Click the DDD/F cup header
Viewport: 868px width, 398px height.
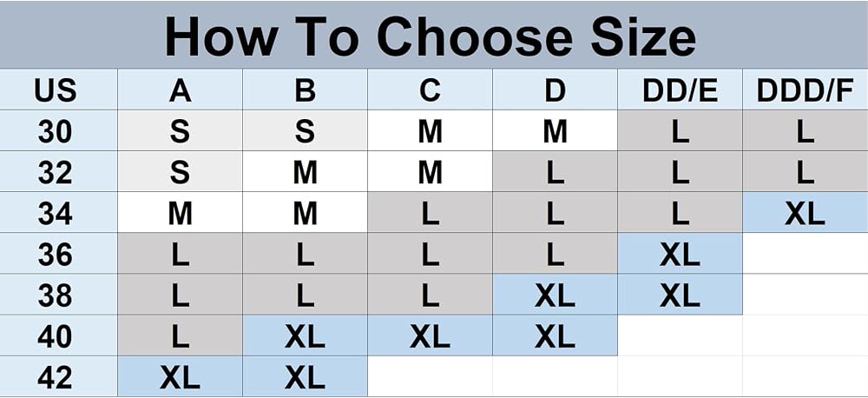(805, 90)
